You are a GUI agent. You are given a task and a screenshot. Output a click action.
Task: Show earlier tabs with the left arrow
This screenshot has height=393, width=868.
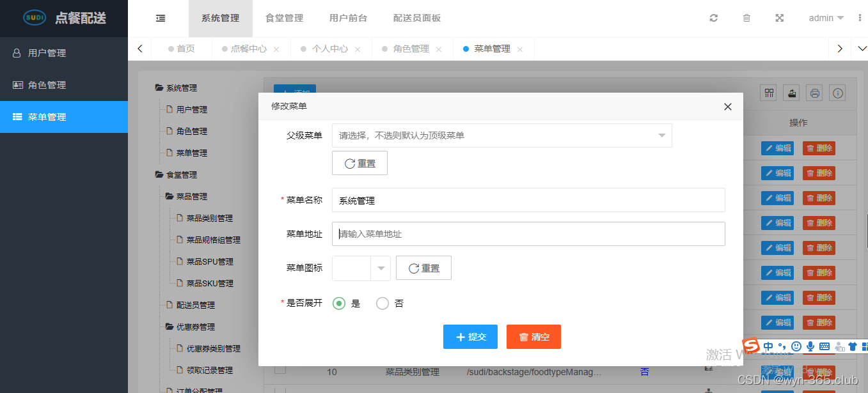[x=139, y=49]
